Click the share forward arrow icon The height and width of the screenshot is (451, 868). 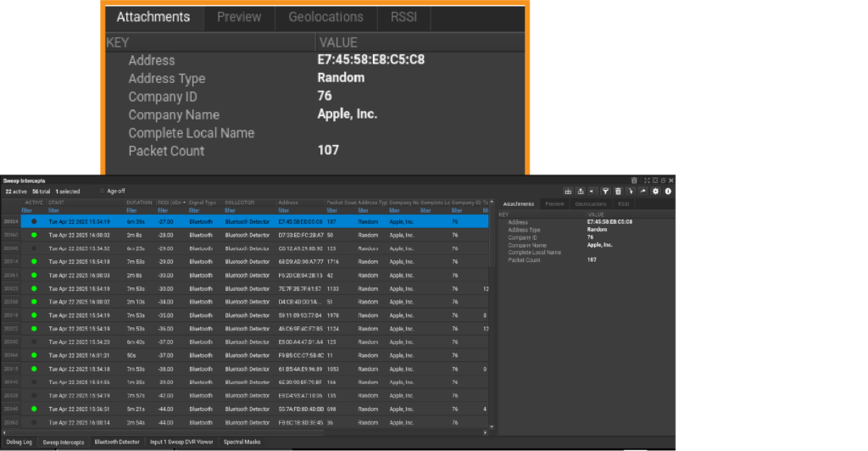(x=643, y=192)
